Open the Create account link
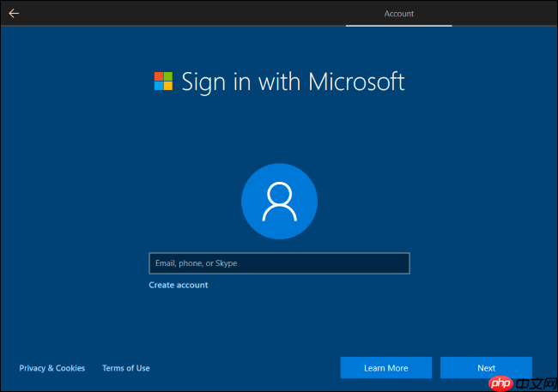Viewport: 558px width, 392px height. (179, 285)
